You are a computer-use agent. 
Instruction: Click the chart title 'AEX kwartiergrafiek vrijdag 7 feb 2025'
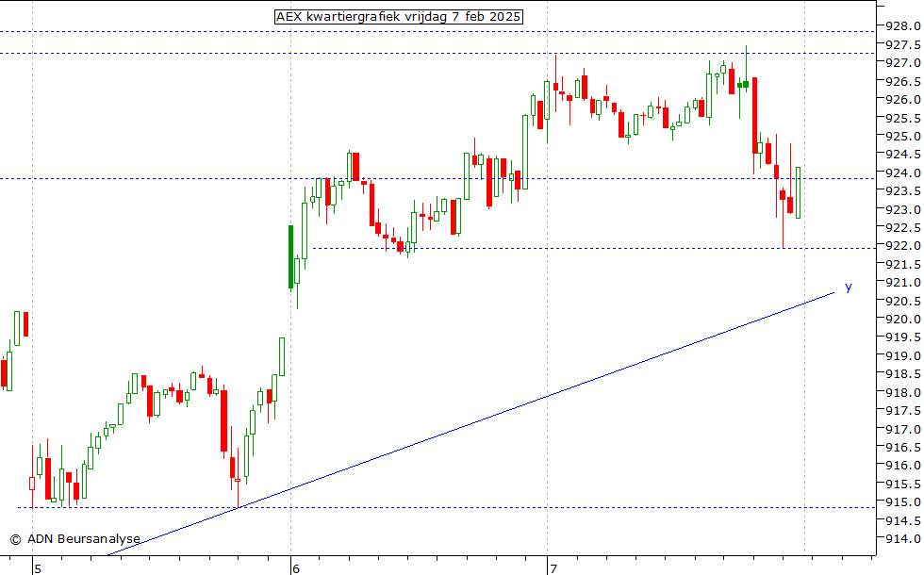pos(398,17)
